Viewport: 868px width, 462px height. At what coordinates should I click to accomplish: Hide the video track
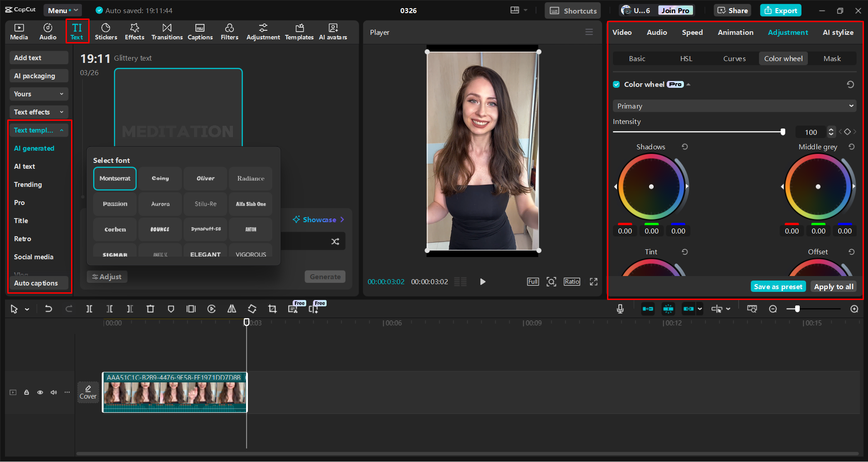pos(40,392)
